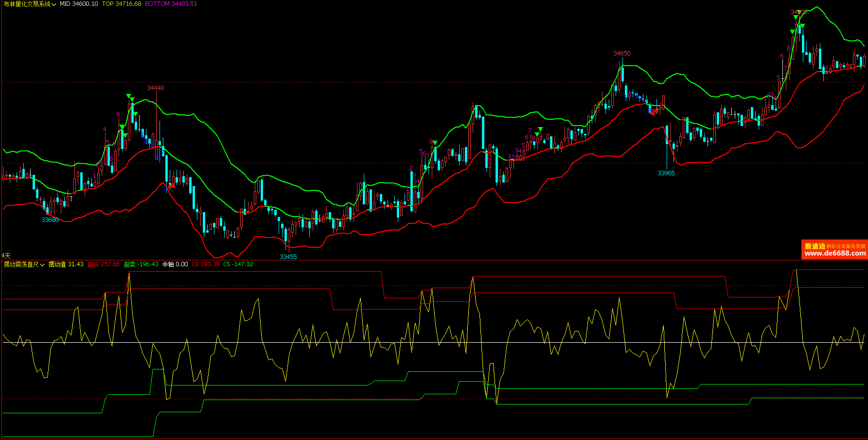Expand the 摆动震荡直尺 indicator dropdown
Screen dimensions: 868x440
point(24,264)
